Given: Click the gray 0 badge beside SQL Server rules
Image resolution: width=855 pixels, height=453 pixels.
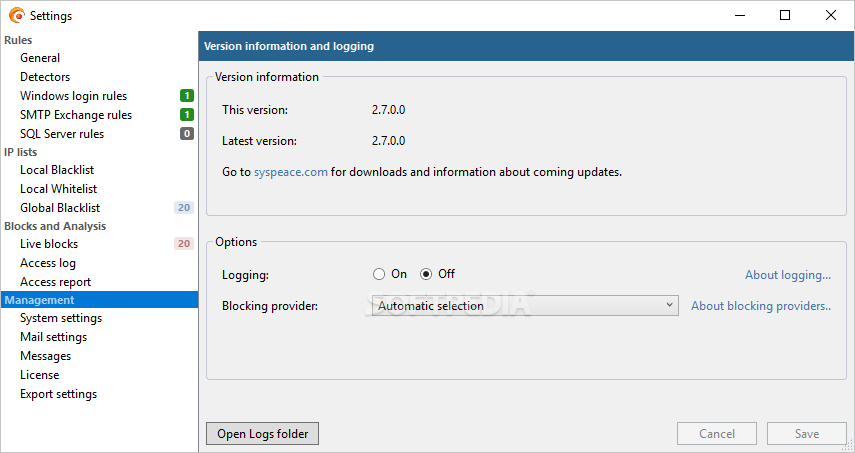Looking at the screenshot, I should 187,134.
